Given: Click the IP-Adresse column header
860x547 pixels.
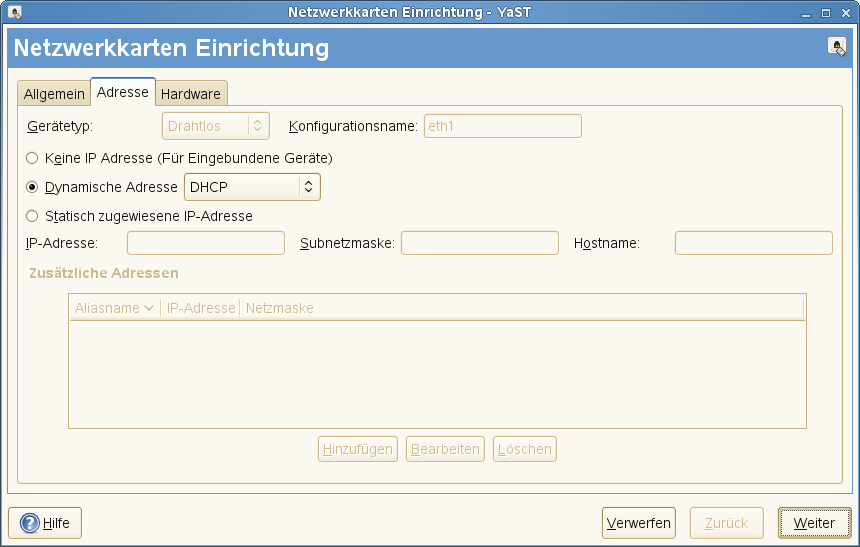Looking at the screenshot, I should (201, 308).
